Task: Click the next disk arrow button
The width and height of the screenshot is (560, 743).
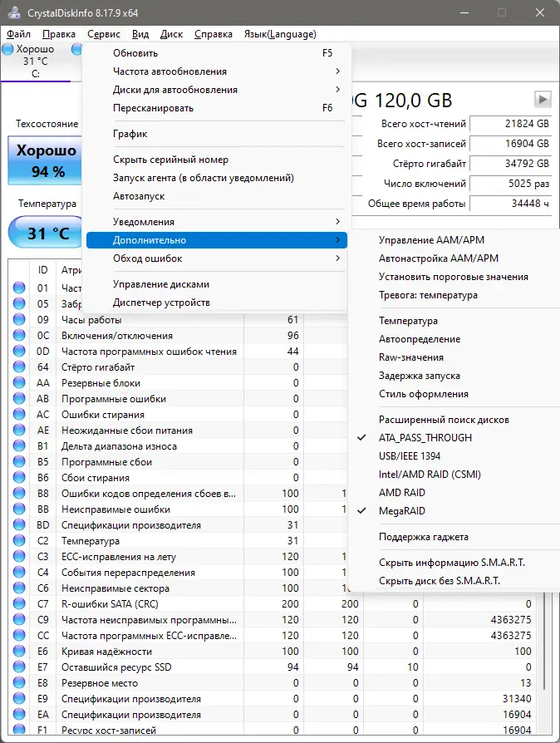Action: [543, 100]
